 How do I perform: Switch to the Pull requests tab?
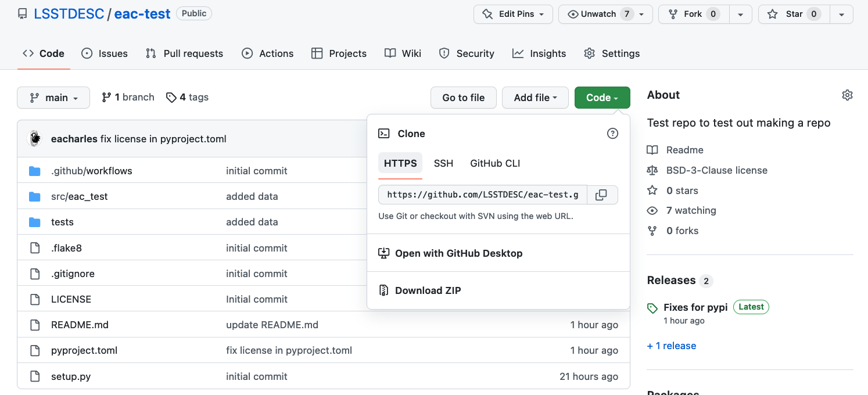[x=184, y=53]
